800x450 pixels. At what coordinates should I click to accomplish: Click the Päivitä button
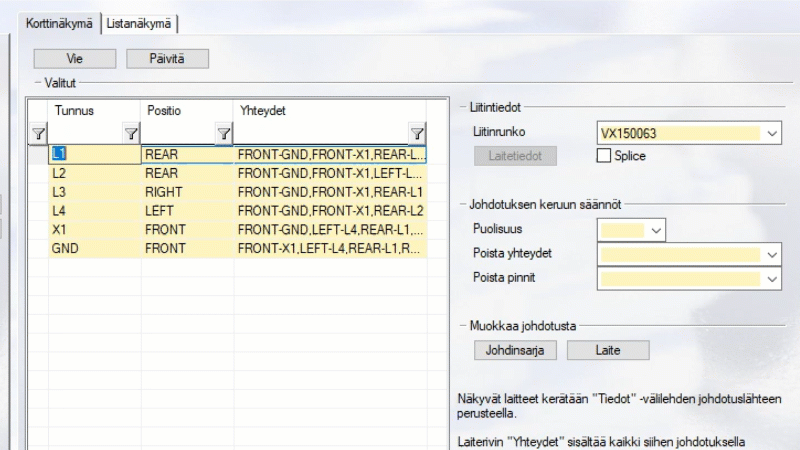pyautogui.click(x=167, y=59)
